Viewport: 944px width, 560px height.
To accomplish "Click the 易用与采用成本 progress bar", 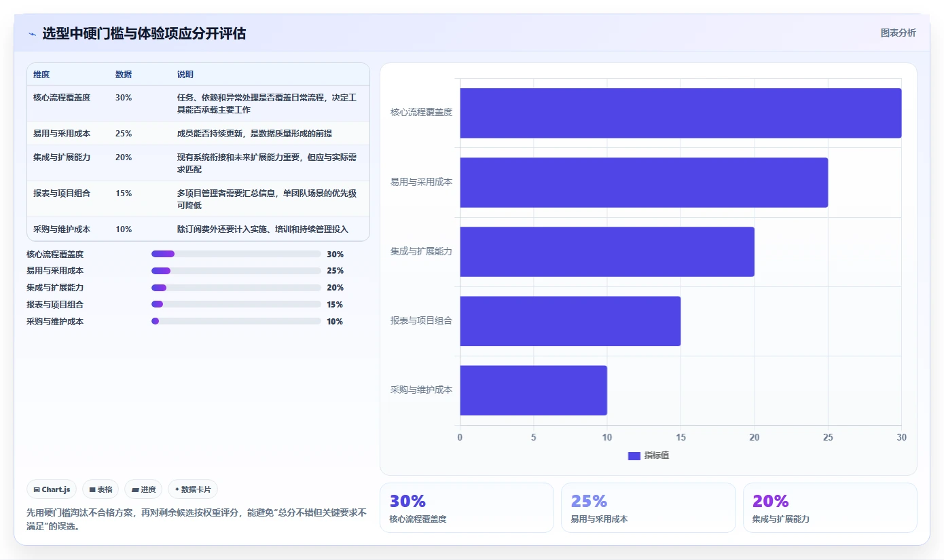I will tap(236, 271).
